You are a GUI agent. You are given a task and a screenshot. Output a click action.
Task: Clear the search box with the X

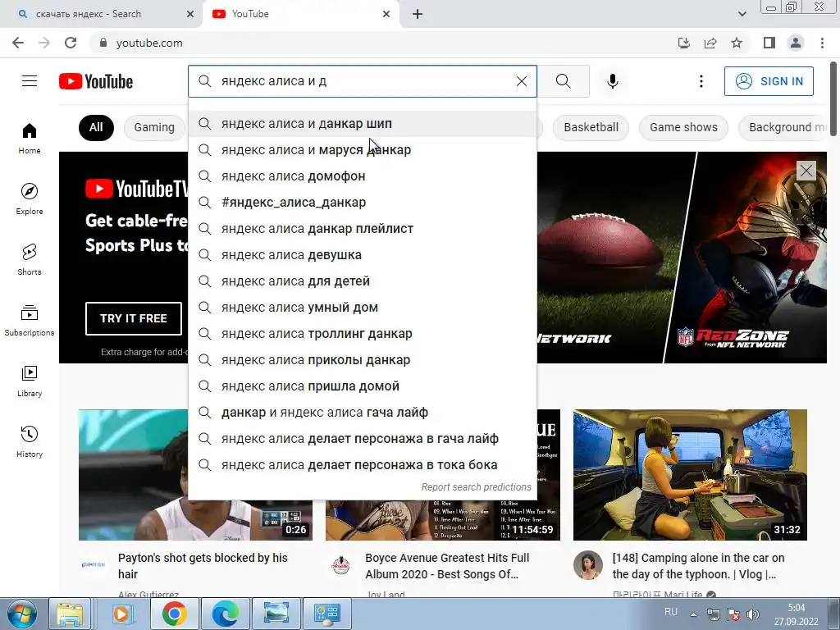(521, 81)
